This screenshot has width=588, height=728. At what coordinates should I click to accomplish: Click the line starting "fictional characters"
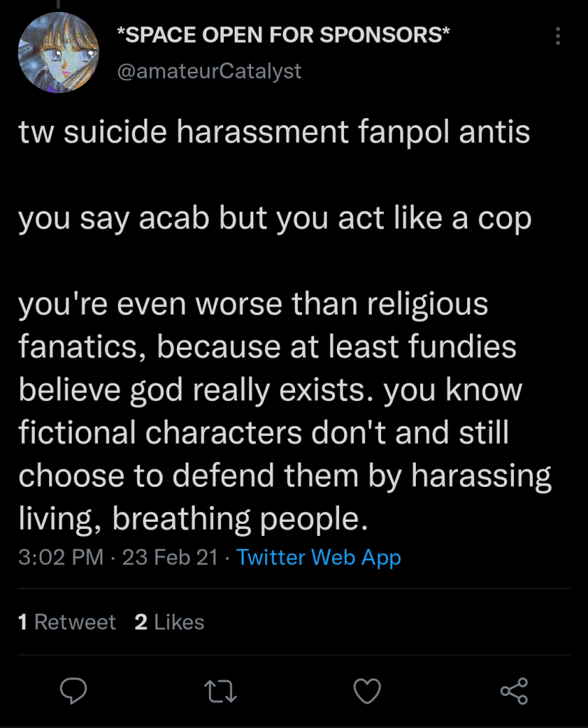[x=263, y=433]
